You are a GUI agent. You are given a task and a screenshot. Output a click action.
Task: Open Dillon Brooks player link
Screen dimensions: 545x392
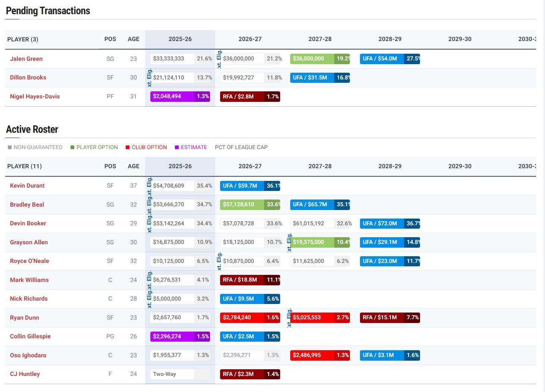(28, 78)
